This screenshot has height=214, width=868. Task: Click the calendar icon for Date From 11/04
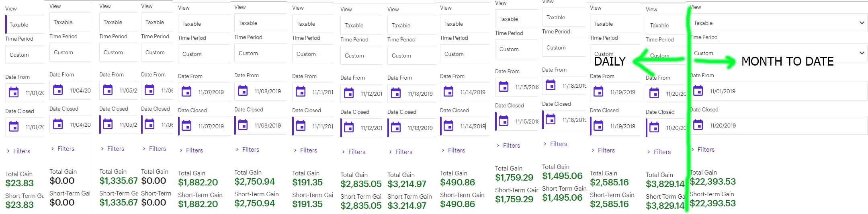tap(58, 90)
